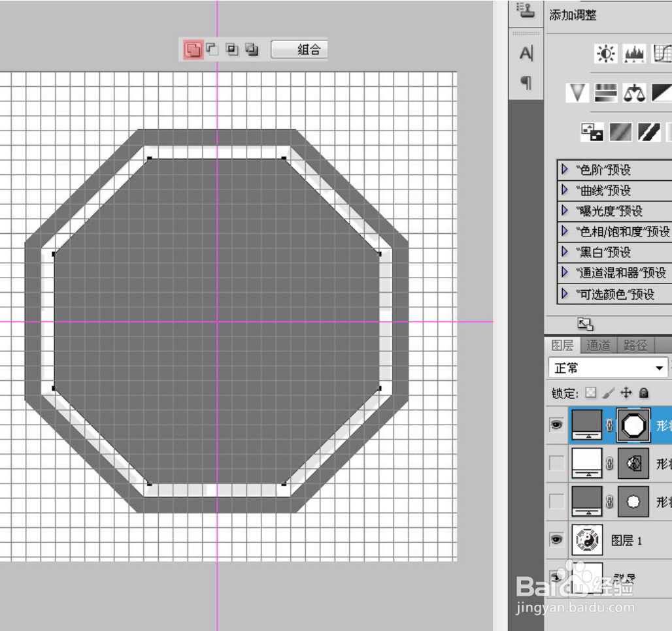
Task: Open the Clone Source panel icon
Action: tap(526, 10)
